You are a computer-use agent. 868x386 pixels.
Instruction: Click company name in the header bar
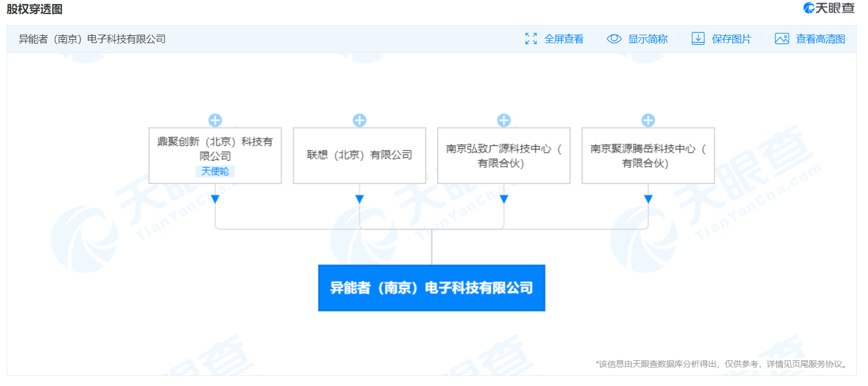[x=92, y=39]
